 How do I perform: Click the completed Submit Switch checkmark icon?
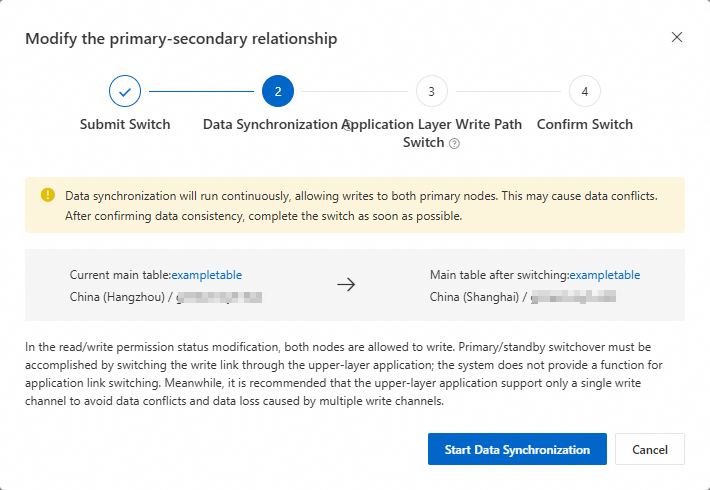tap(125, 92)
